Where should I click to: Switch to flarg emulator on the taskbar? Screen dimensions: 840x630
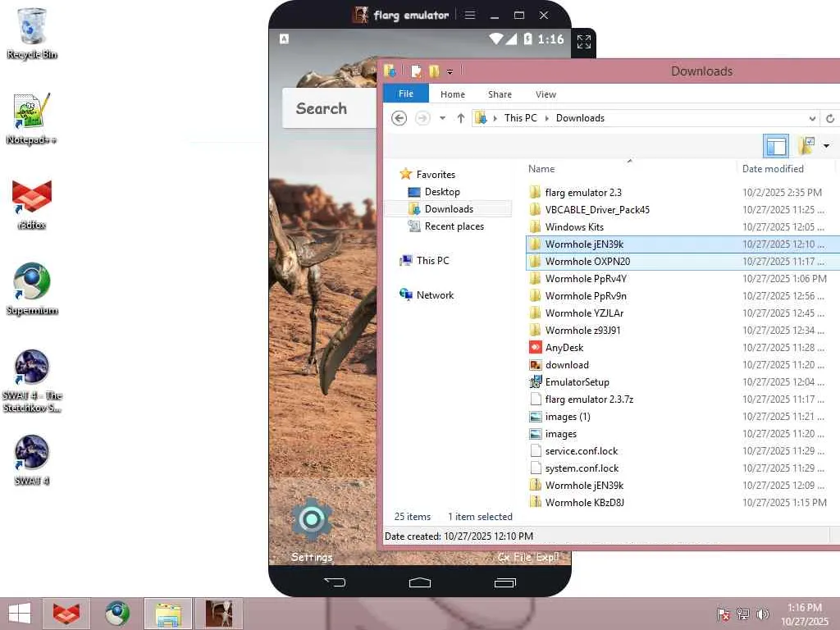(x=218, y=614)
